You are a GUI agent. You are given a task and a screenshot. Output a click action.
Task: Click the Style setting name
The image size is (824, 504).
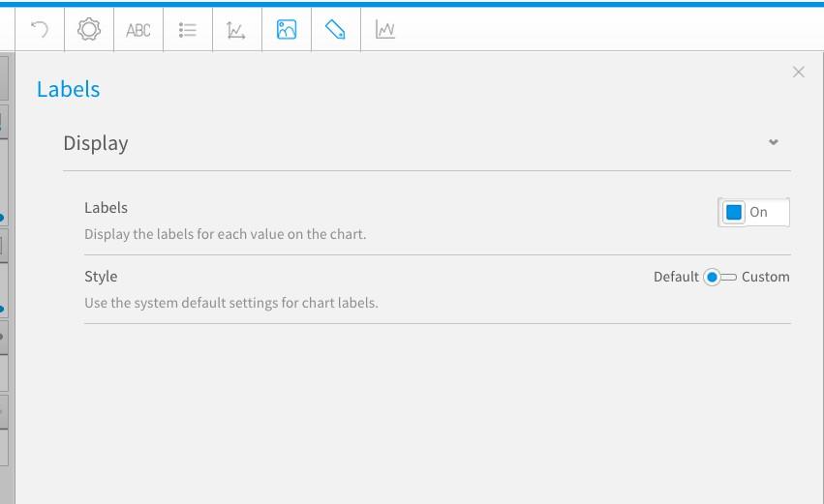pyautogui.click(x=101, y=277)
